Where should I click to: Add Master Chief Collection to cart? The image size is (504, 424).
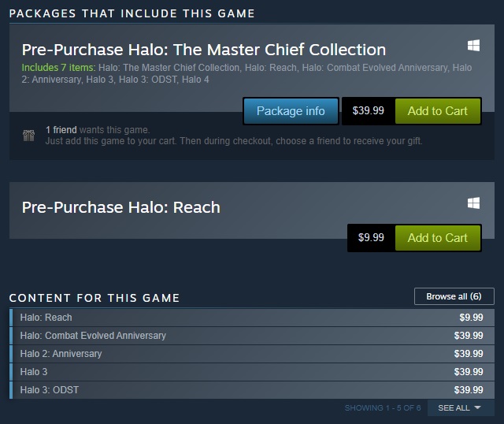(x=438, y=111)
